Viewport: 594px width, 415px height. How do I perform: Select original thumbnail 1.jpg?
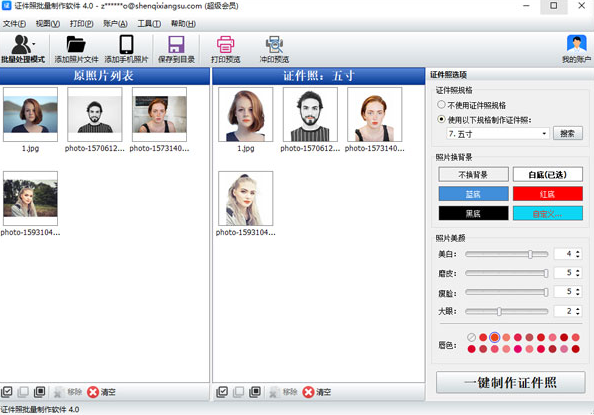30,114
